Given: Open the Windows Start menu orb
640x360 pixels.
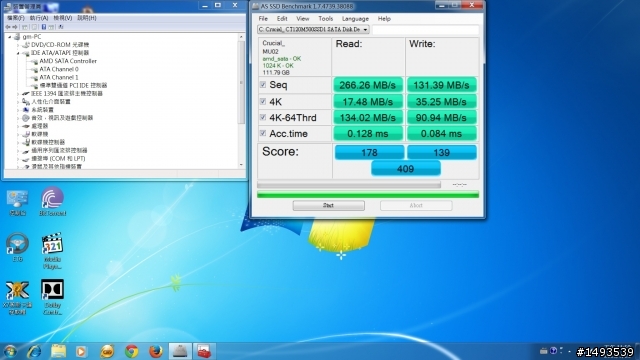Looking at the screenshot, I should click(x=10, y=351).
